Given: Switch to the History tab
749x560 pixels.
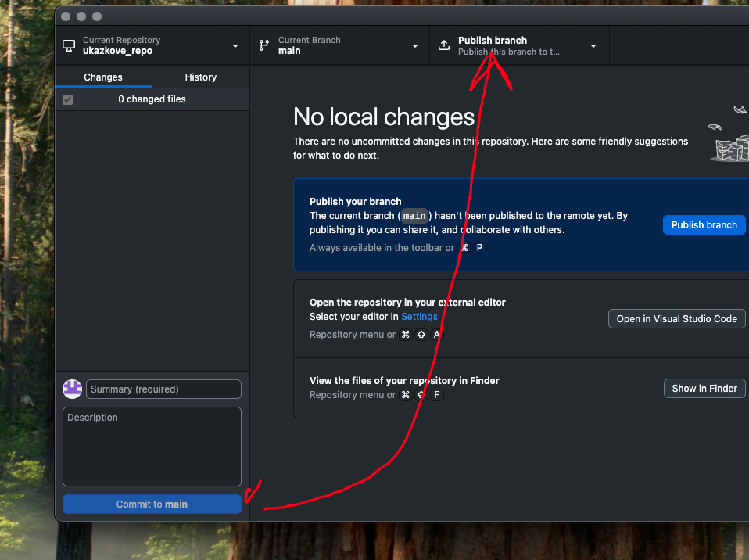Looking at the screenshot, I should pos(200,77).
